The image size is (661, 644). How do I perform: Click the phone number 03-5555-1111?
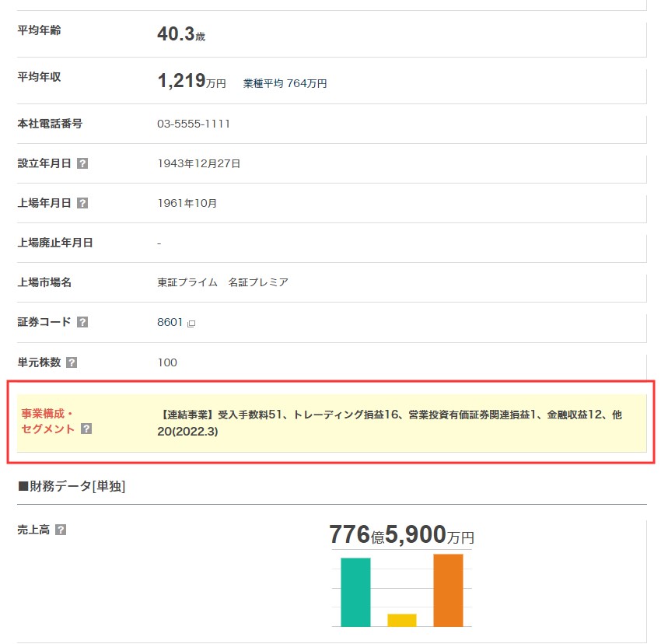coord(194,124)
